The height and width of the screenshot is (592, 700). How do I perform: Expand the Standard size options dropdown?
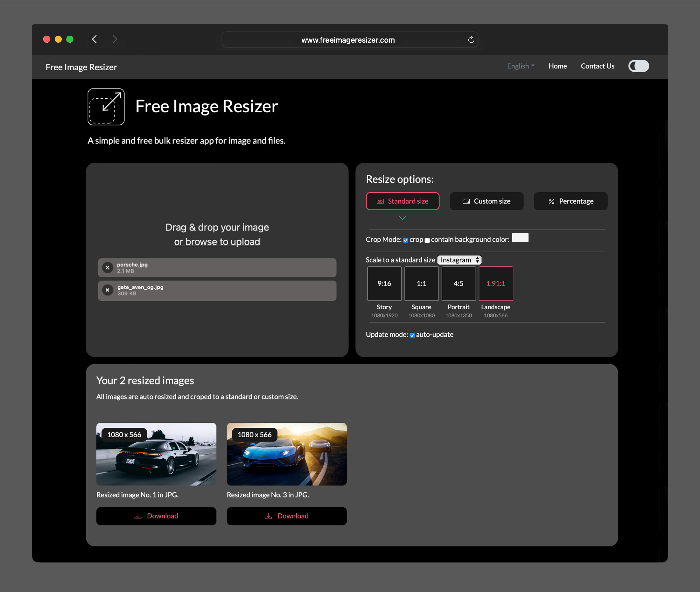pyautogui.click(x=402, y=218)
